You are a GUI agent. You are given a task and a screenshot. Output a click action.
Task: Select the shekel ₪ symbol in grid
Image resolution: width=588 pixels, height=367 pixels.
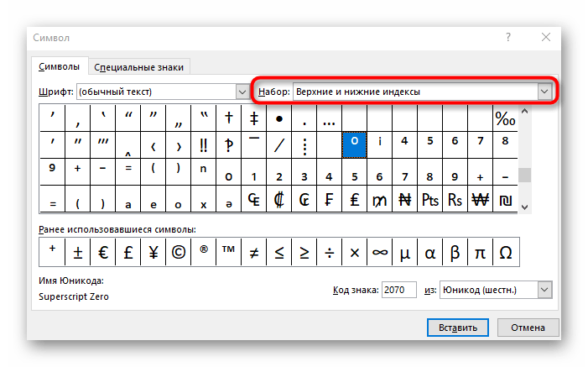coord(505,200)
